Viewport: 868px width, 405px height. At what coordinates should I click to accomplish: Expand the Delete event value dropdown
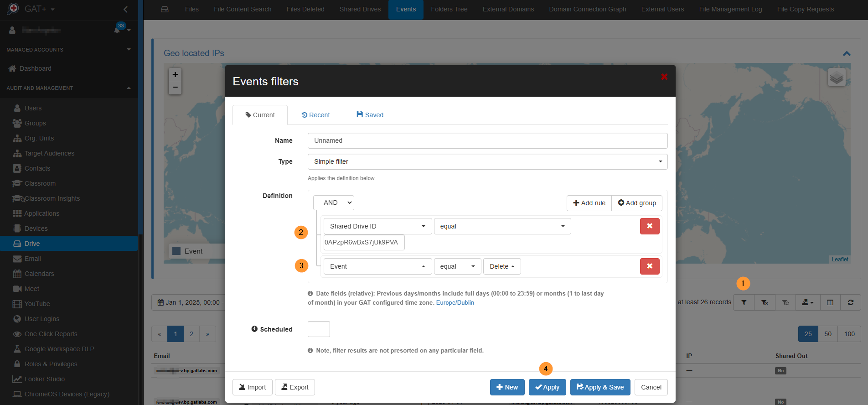pyautogui.click(x=501, y=266)
